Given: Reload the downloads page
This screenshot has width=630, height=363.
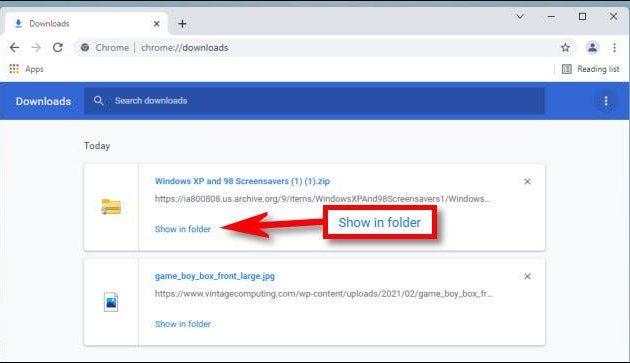Looking at the screenshot, I should click(x=58, y=47).
